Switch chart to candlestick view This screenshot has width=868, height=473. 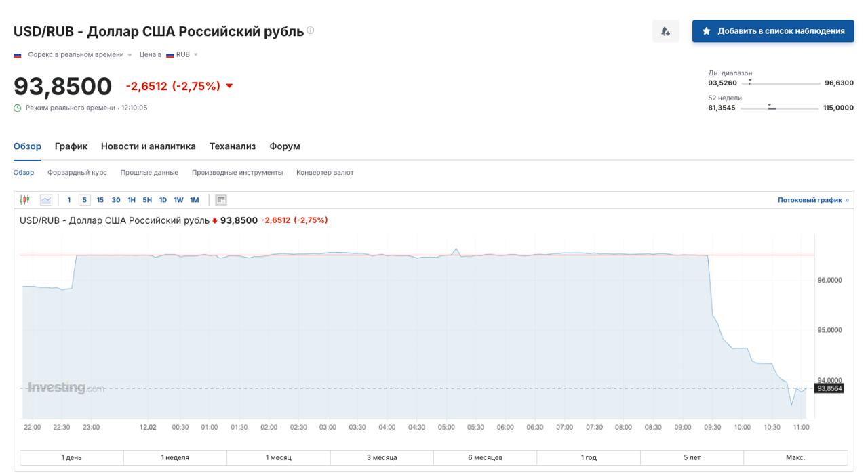(x=25, y=200)
